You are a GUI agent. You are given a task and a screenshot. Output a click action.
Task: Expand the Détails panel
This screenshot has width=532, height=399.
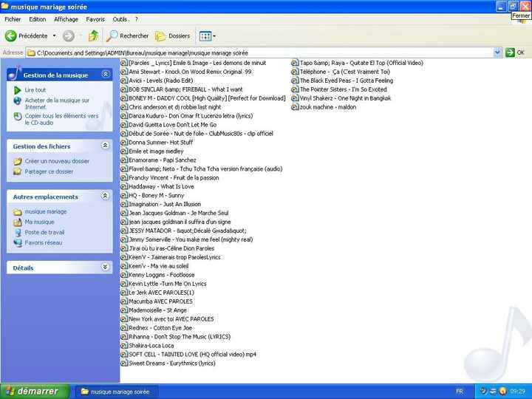pyautogui.click(x=105, y=267)
